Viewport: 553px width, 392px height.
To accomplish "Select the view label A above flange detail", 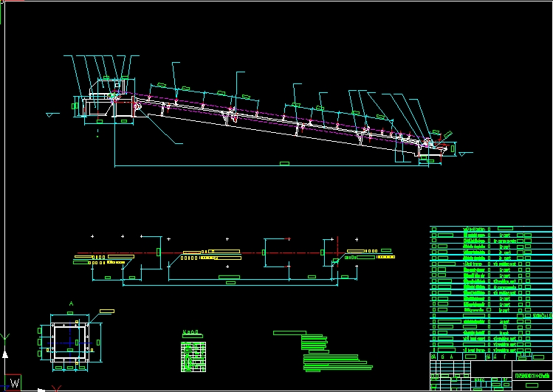I will pyautogui.click(x=71, y=303).
